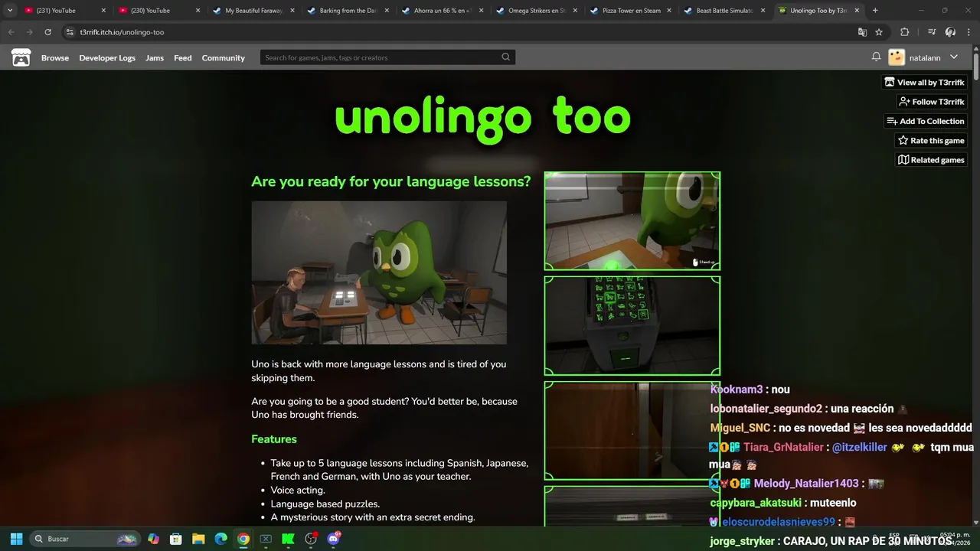Open the Windows Start menu
The height and width of the screenshot is (551, 980).
tap(16, 539)
